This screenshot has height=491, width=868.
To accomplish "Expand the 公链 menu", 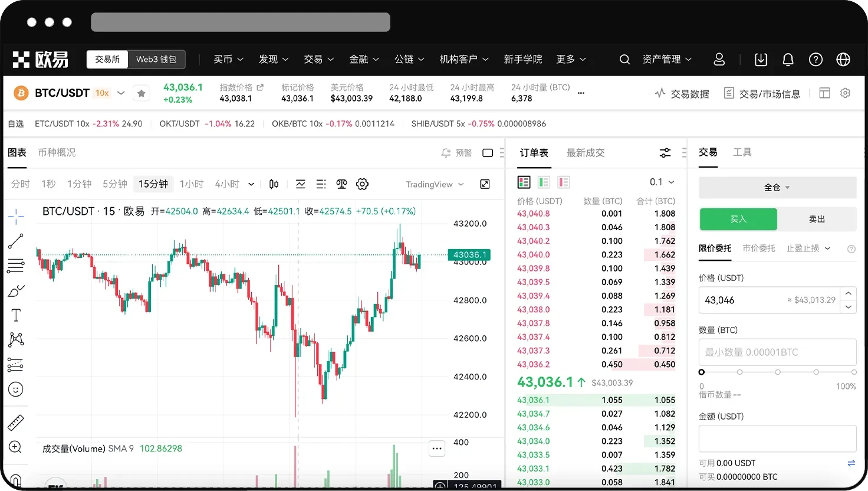I will [409, 59].
